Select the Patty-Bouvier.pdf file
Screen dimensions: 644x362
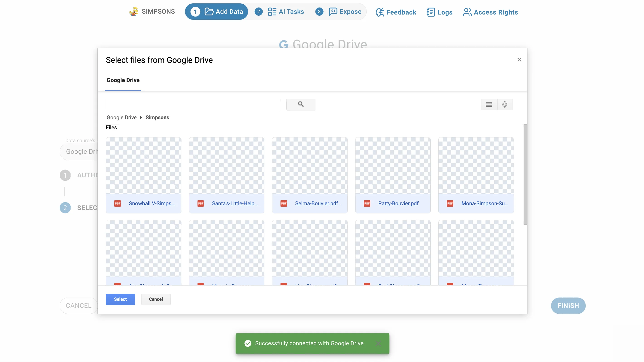tap(393, 175)
